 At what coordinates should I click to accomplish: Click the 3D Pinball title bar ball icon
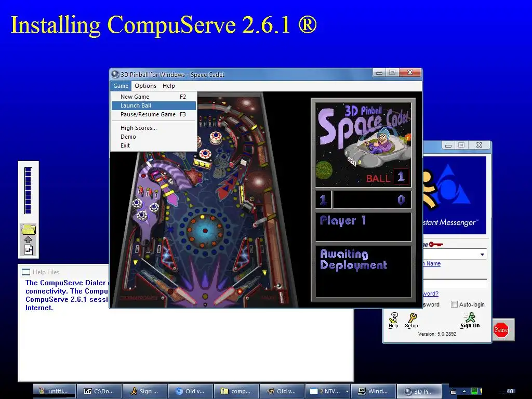pyautogui.click(x=115, y=74)
